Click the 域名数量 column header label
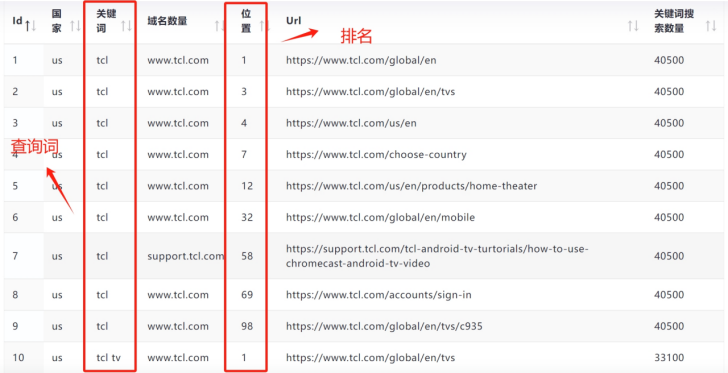The image size is (728, 373). point(167,21)
